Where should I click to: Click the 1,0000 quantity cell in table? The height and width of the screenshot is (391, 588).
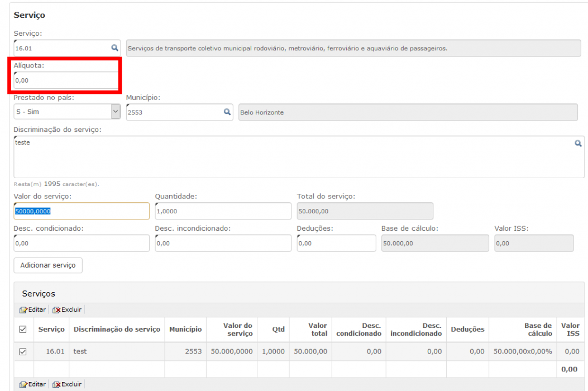click(x=273, y=351)
